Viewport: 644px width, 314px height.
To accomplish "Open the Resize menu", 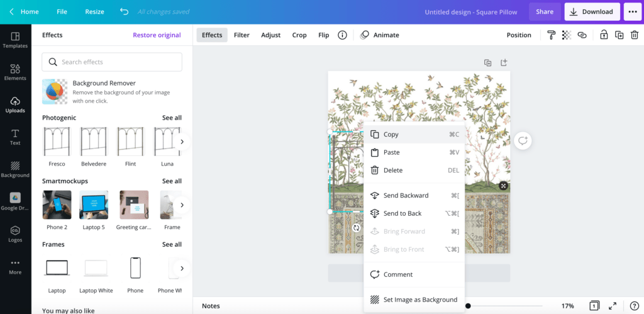I will 94,11.
